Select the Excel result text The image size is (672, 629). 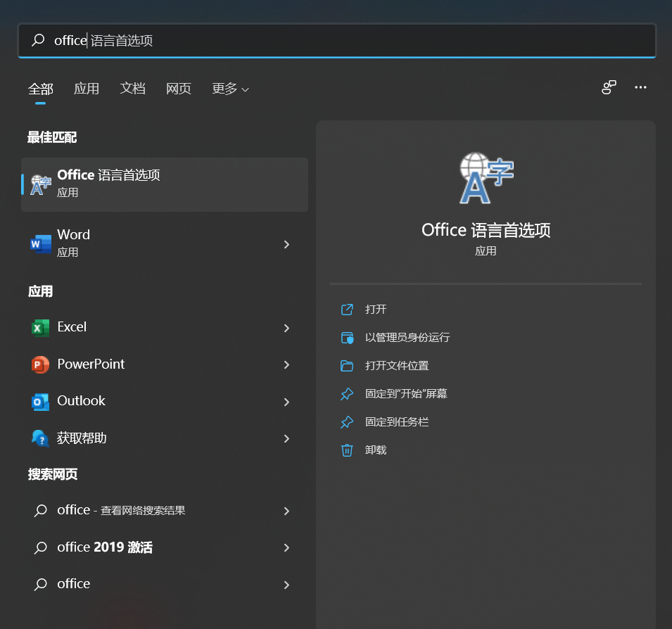72,327
